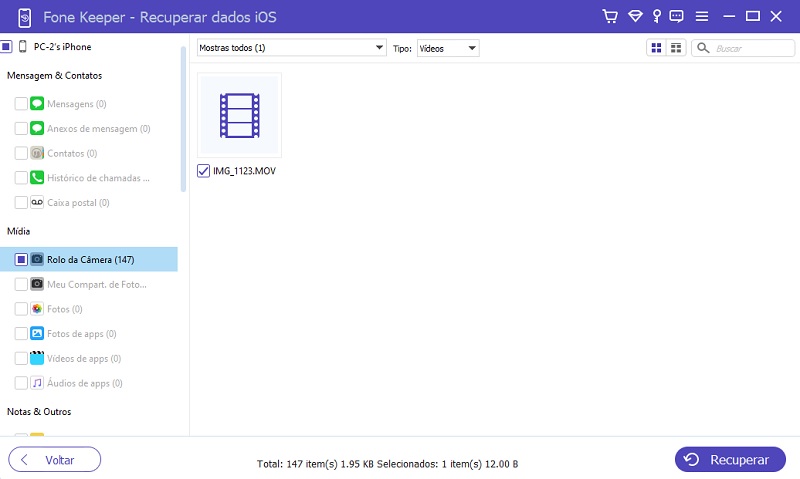Click the Mídia section heading
This screenshot has height=479, width=800.
pos(18,231)
